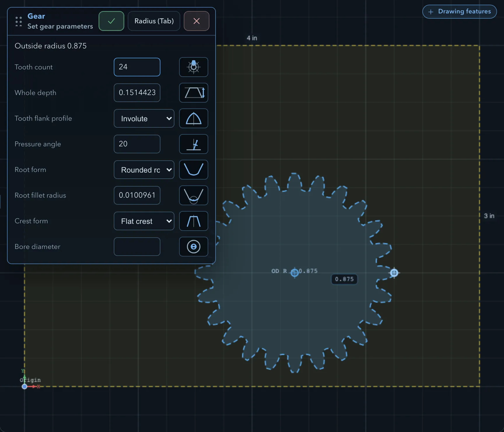
Task: Click the root form curve icon
Action: 193,170
